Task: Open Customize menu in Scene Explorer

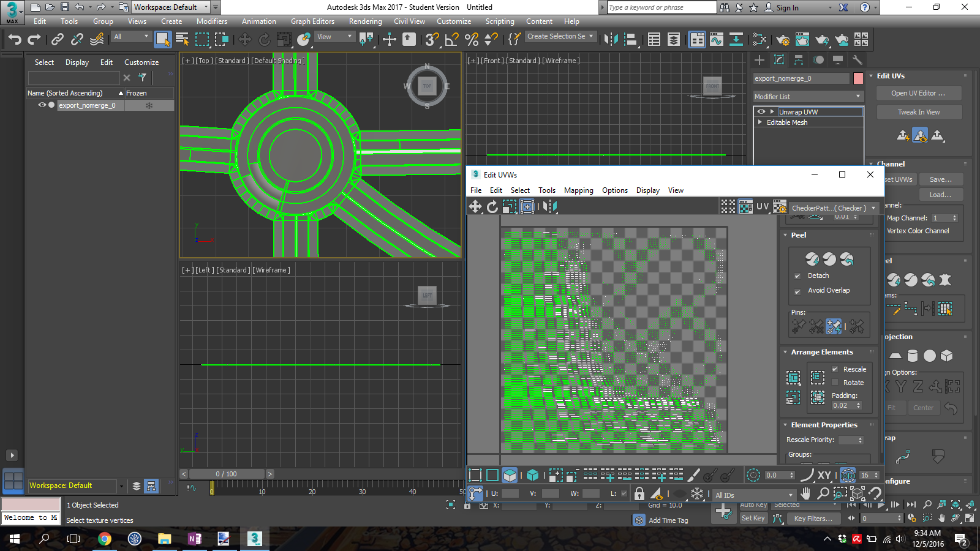Action: click(x=141, y=62)
